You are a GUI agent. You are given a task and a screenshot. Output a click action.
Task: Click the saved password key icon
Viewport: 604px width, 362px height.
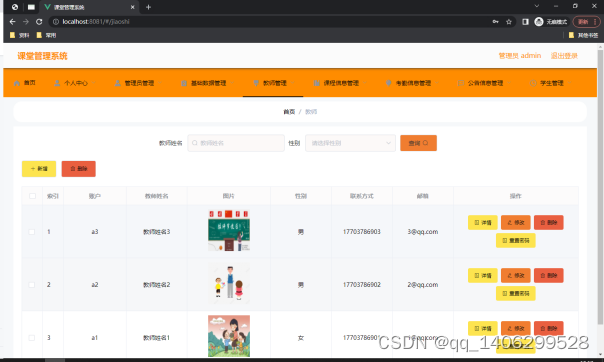coord(495,22)
